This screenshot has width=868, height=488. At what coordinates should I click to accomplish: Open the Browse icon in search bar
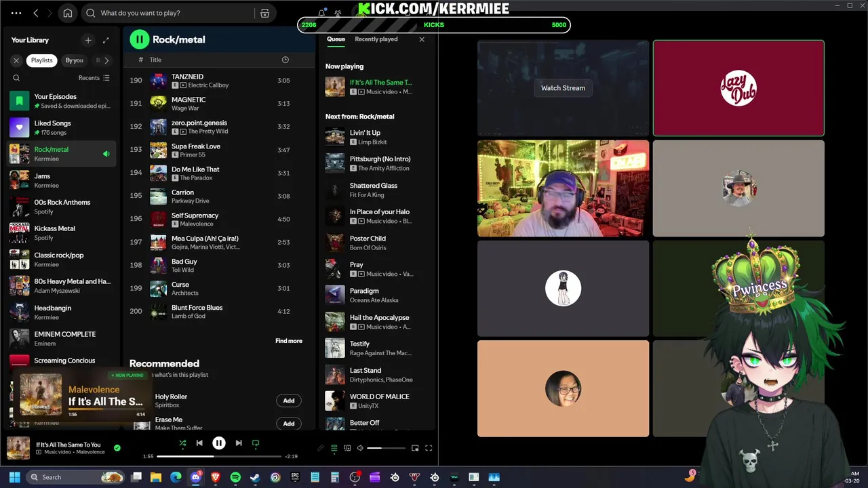[x=265, y=13]
